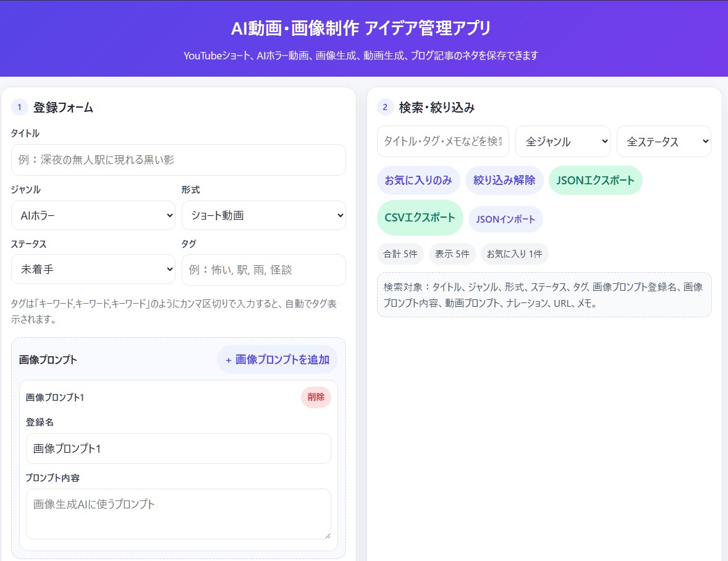
Task: Click the 登録フォーム section heading
Action: point(63,108)
